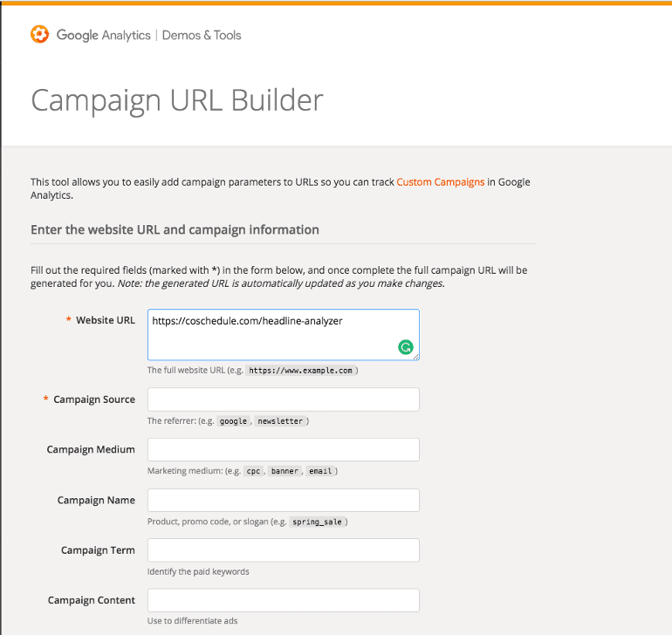
Task: Click the email example code tag
Action: tap(320, 471)
